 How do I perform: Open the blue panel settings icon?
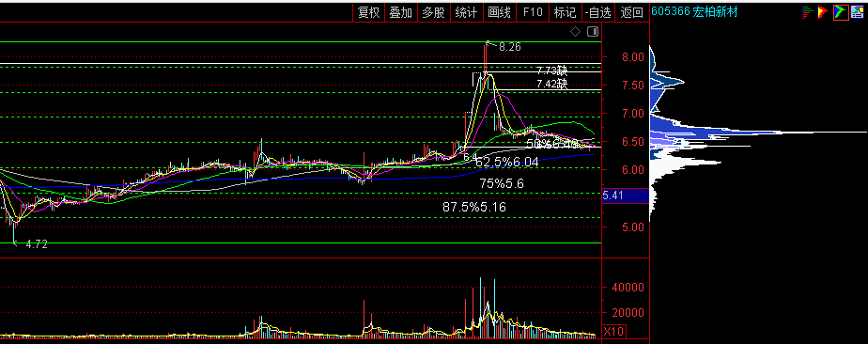coord(857,11)
